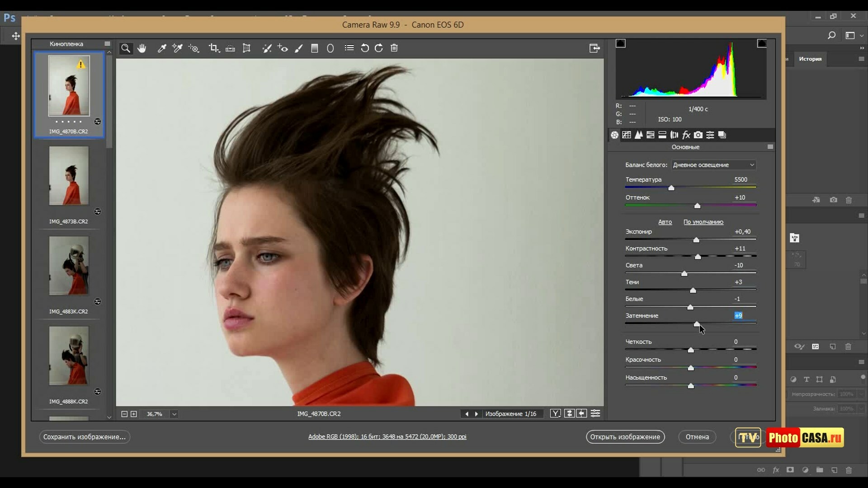
Task: Click the Контрастность slider handle
Action: point(698,257)
